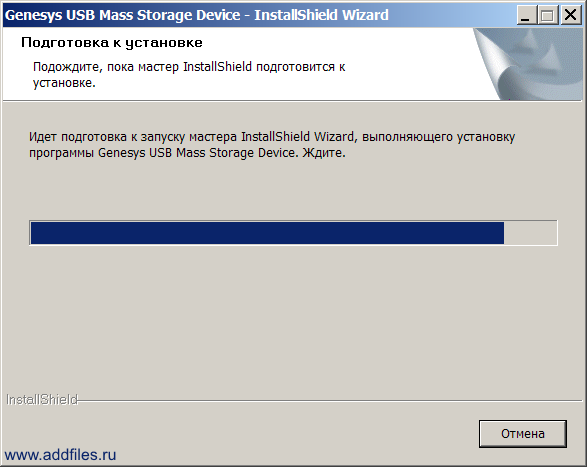Viewport: 587px width, 467px height.
Task: Click the filled dark blue progress bar section
Action: (267, 233)
